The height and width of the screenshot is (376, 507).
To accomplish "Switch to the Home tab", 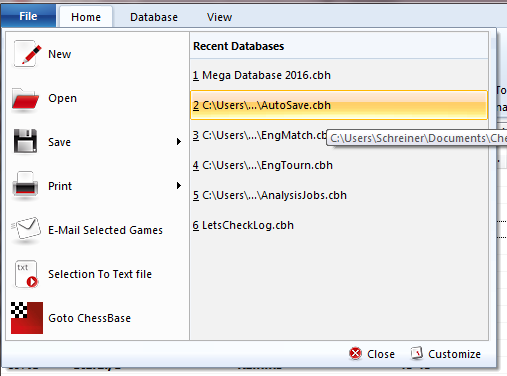I will (86, 17).
